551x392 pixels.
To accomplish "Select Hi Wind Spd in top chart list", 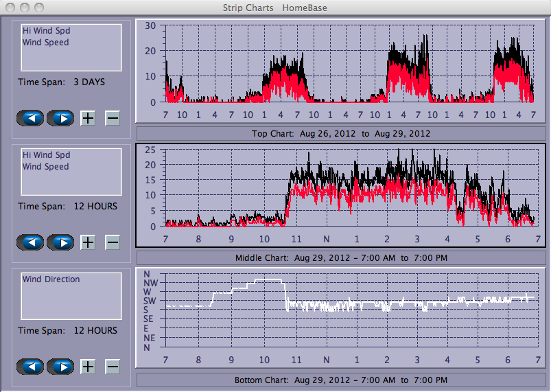I will coord(46,31).
